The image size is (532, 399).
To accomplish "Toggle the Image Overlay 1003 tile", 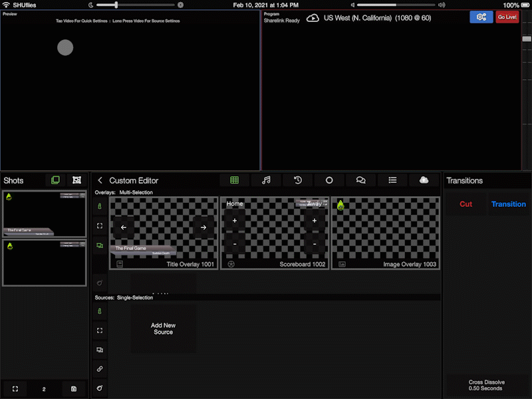I will pos(385,232).
